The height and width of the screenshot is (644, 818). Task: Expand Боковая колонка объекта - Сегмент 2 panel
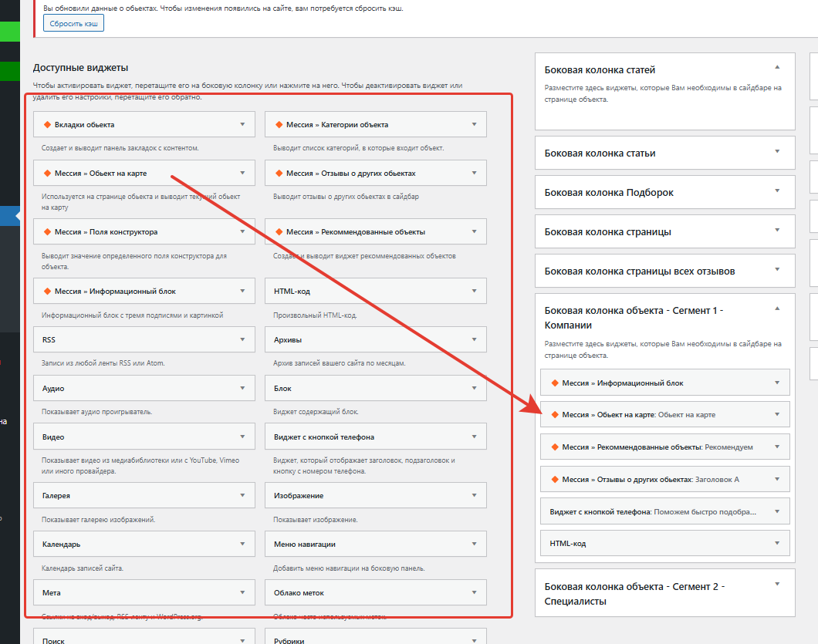(777, 585)
